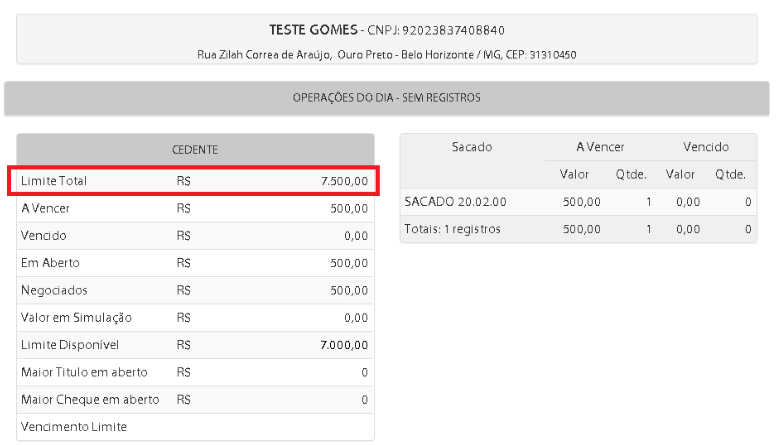Click the Vencido table column header
This screenshot has width=777, height=445.
706,147
